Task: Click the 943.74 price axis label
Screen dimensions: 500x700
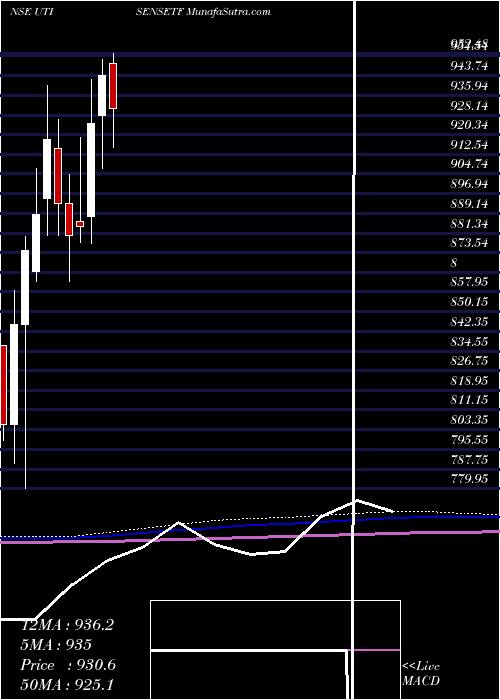Action: (x=469, y=66)
